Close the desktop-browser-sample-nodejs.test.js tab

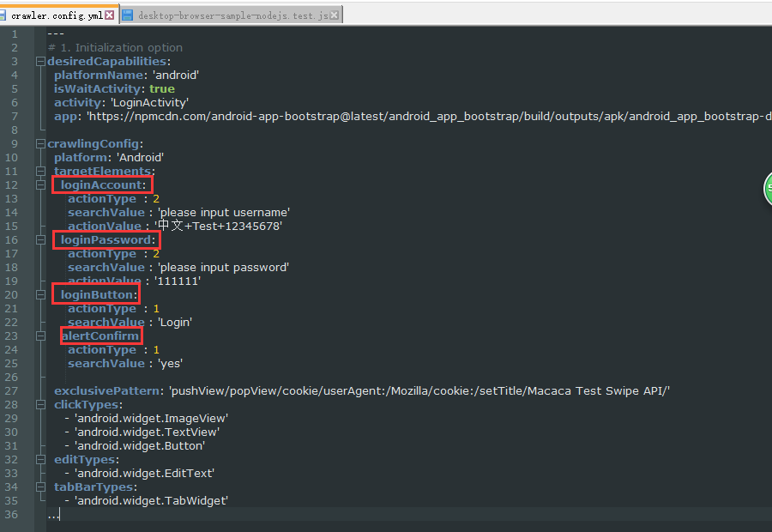[x=335, y=15]
